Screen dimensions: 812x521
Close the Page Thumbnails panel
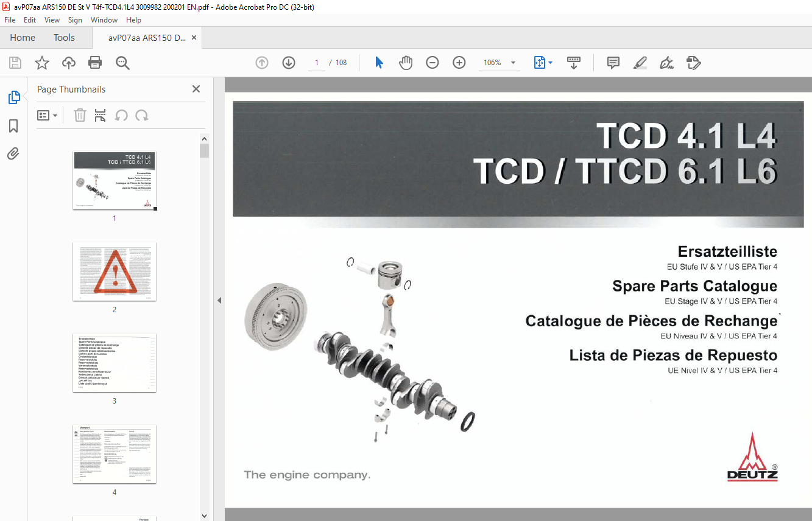(196, 89)
